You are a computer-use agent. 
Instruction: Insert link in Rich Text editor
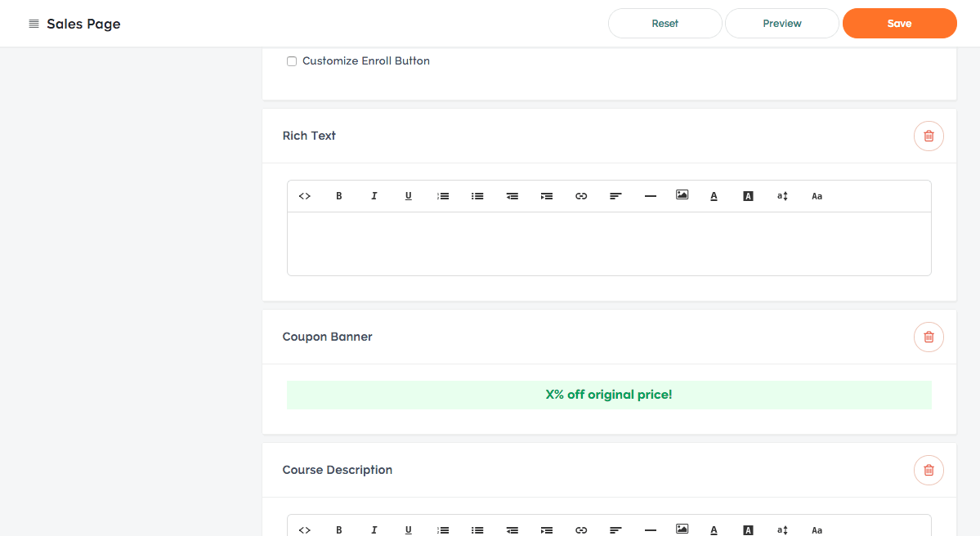pos(581,196)
